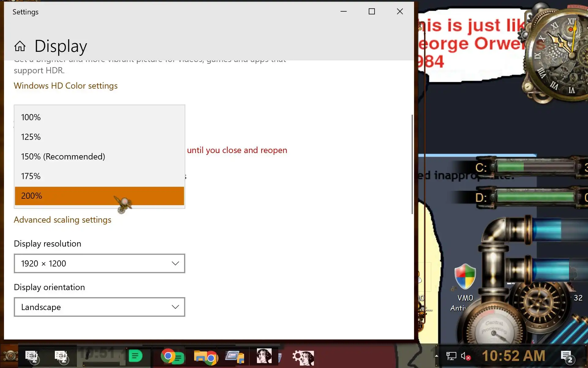Open Windows HD Color settings link
The width and height of the screenshot is (588, 368).
pyautogui.click(x=66, y=86)
